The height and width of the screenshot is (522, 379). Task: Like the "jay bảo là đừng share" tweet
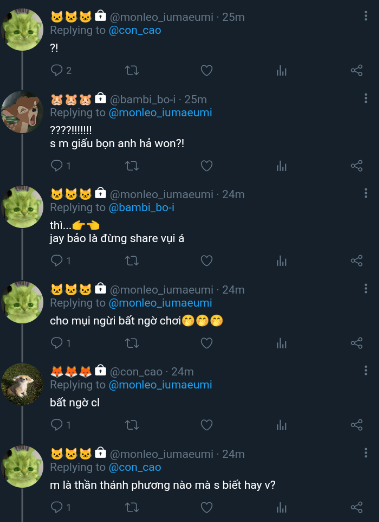(206, 261)
